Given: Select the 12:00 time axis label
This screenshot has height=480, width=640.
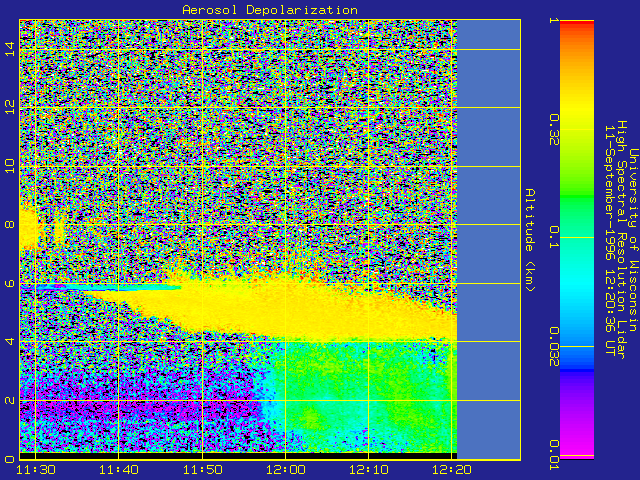Looking at the screenshot, I should tap(286, 470).
